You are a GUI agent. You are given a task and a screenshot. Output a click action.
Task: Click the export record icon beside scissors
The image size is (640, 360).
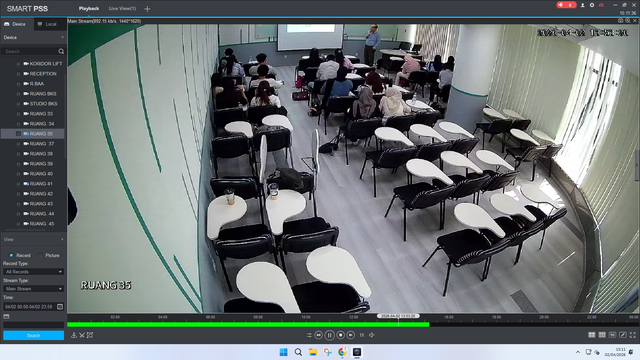click(x=90, y=335)
